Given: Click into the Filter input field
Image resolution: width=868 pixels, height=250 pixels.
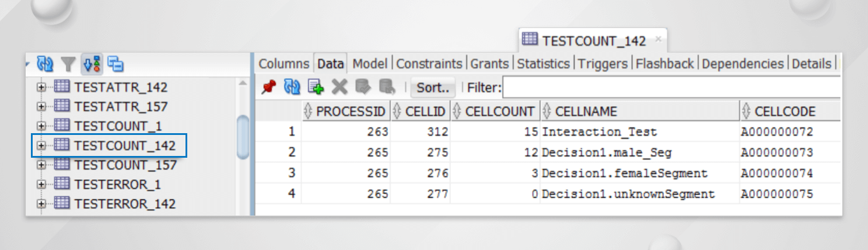Looking at the screenshot, I should [671, 88].
